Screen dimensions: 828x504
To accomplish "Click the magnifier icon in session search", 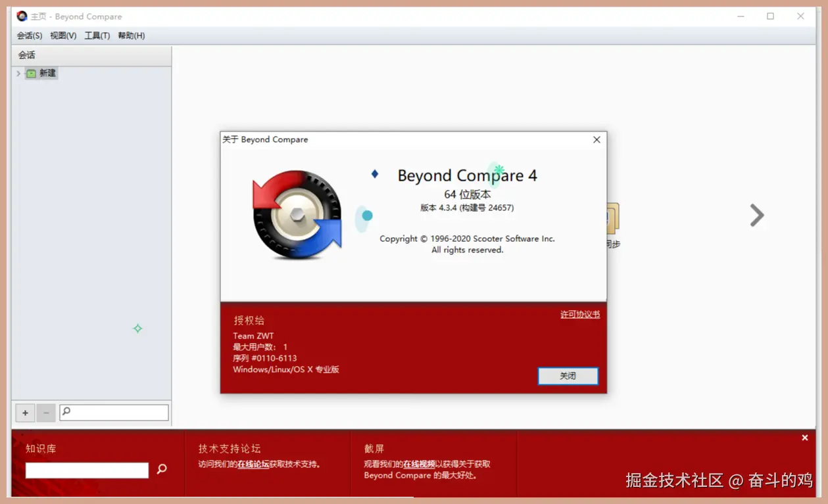I will point(66,412).
